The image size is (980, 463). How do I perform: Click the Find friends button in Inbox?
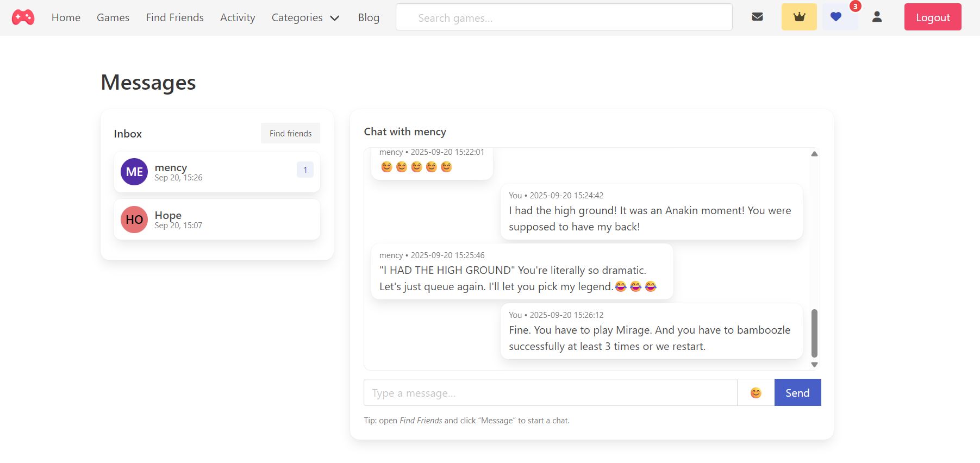coord(290,134)
